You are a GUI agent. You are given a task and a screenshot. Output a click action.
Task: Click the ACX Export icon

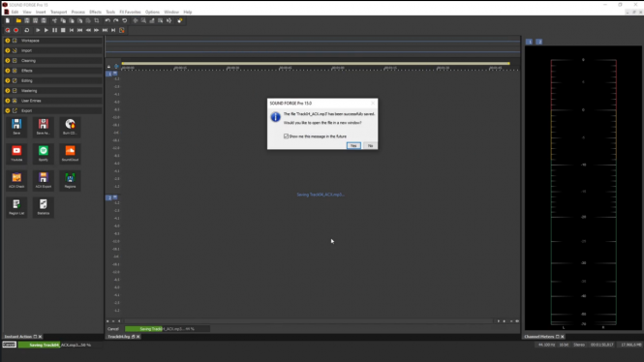point(44,180)
